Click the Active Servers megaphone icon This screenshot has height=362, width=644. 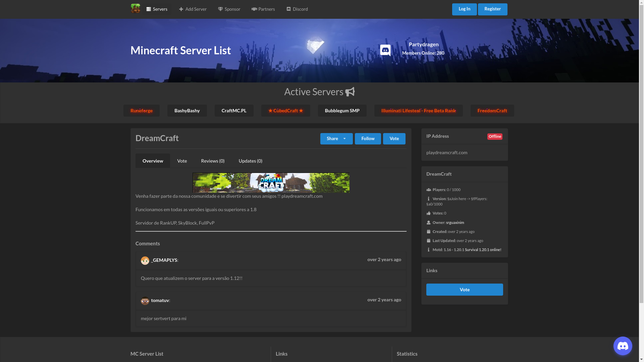(x=350, y=92)
